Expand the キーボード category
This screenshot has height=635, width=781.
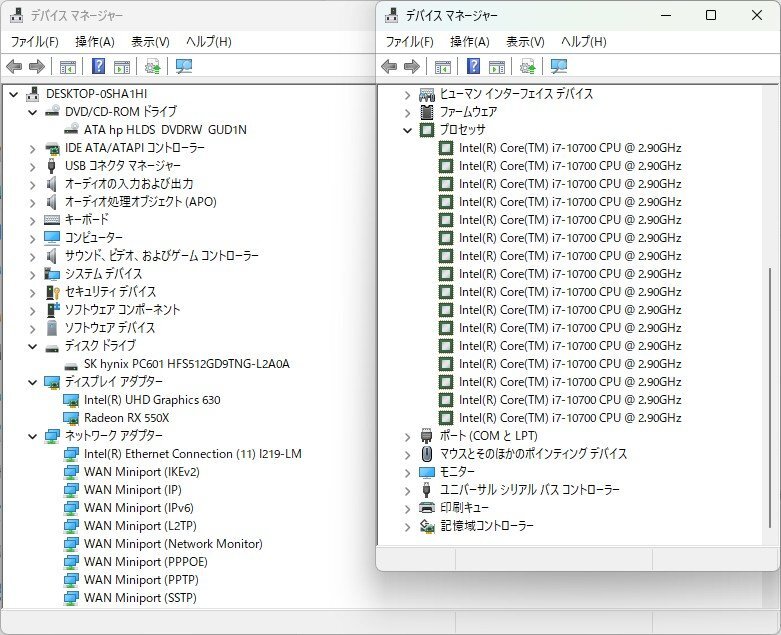(x=32, y=220)
